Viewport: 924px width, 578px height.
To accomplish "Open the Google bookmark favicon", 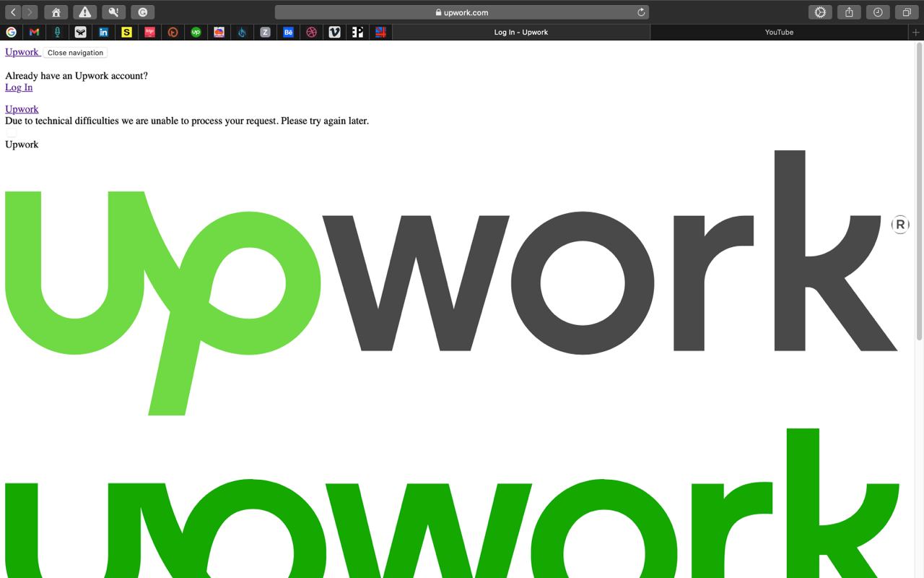I will point(11,32).
